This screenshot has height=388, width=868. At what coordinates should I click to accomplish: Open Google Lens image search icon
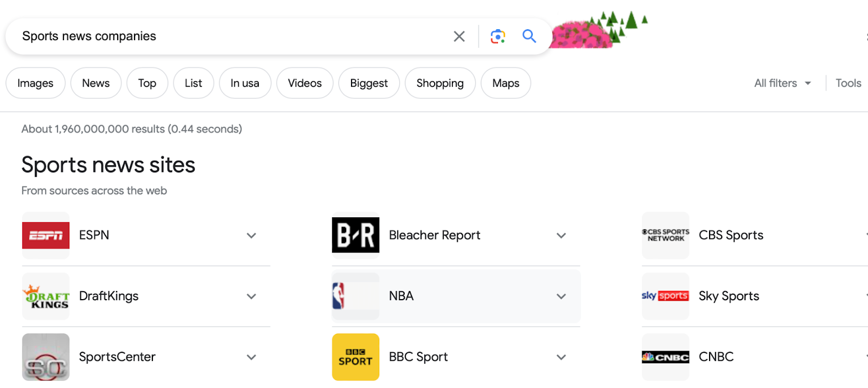click(x=497, y=36)
